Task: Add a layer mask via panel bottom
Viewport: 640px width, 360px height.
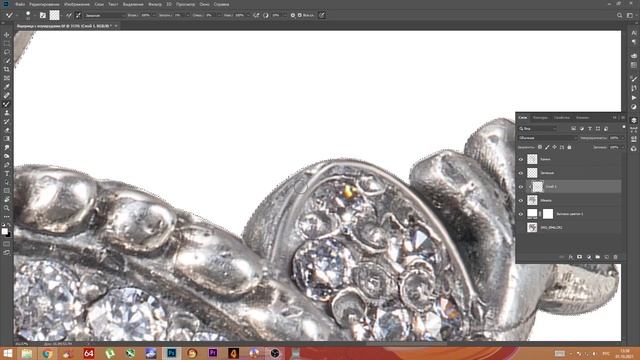Action: point(579,257)
